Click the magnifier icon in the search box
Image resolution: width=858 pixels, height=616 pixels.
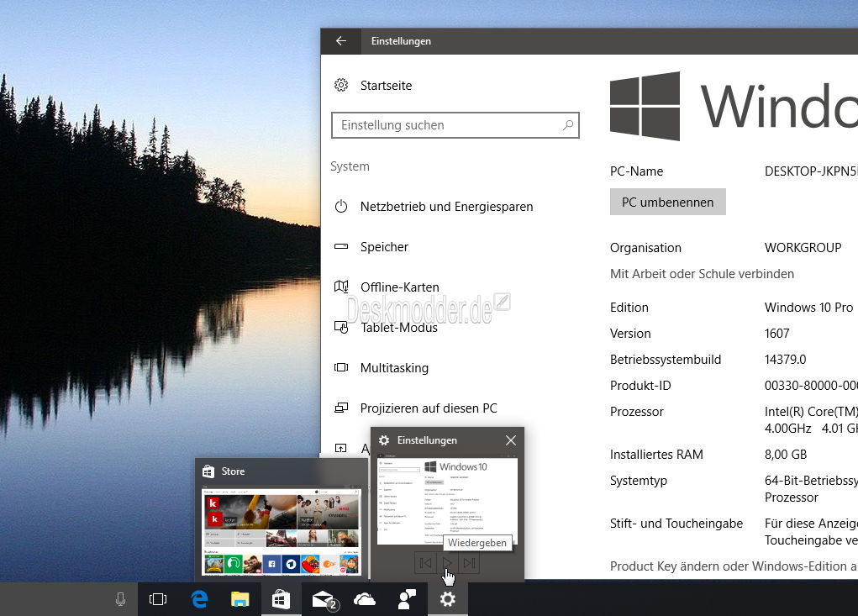pos(568,125)
